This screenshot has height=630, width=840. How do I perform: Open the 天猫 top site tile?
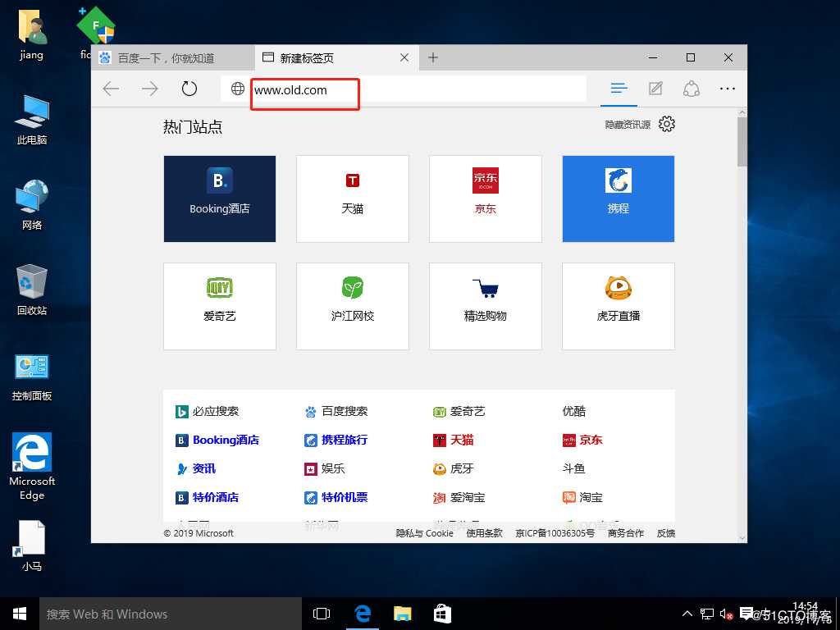click(x=353, y=199)
